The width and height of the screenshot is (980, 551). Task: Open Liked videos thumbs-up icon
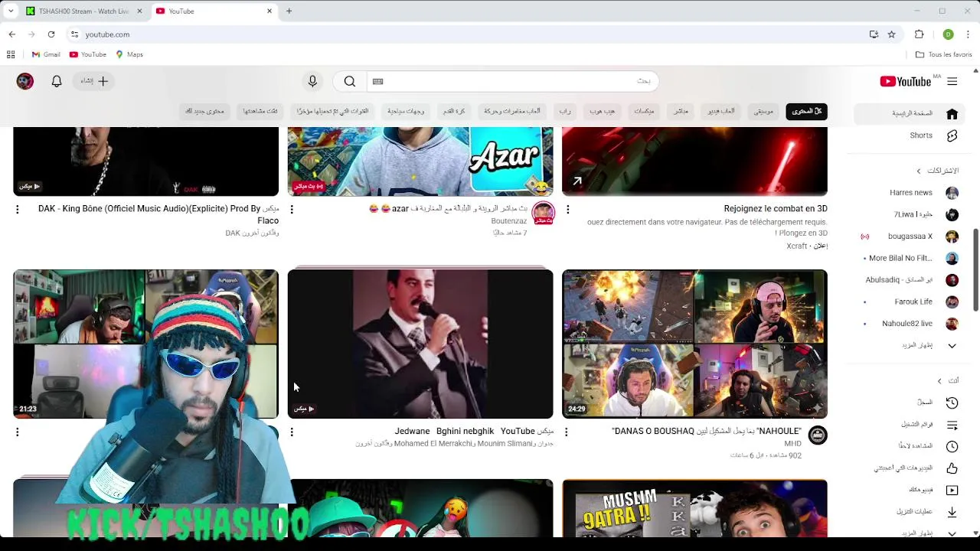pyautogui.click(x=952, y=468)
